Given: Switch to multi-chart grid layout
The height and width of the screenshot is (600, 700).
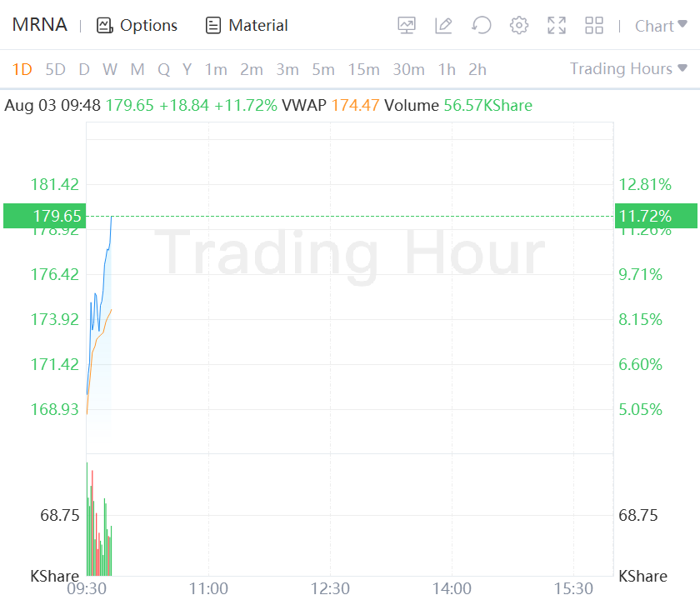Looking at the screenshot, I should [594, 26].
